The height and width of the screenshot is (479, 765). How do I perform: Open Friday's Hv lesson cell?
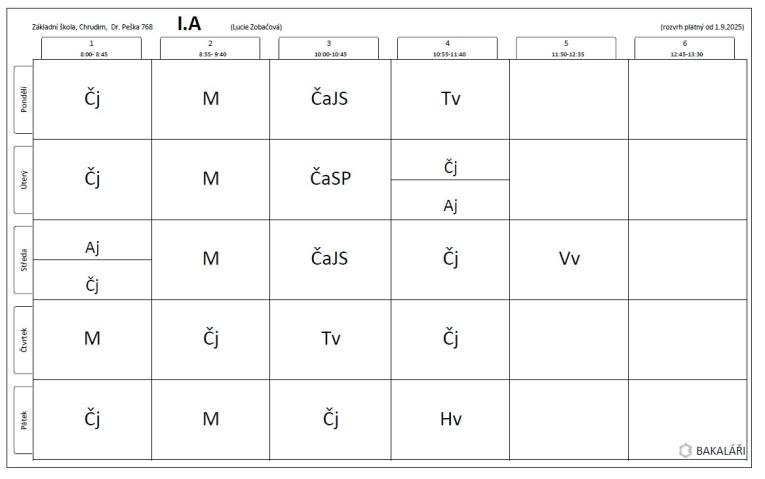coord(450,419)
